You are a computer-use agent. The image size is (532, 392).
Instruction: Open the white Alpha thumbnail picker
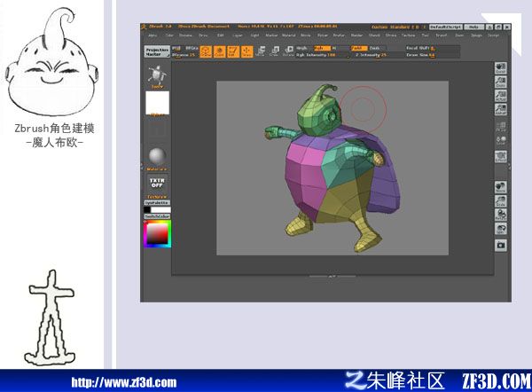click(x=158, y=103)
